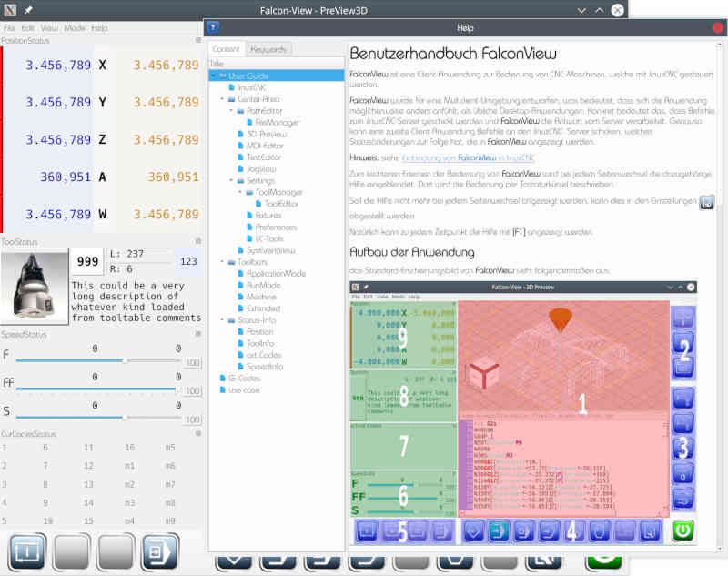Screen dimensions: 728x576
Task: Click the Title column header in the help tree
Action: tap(277, 63)
